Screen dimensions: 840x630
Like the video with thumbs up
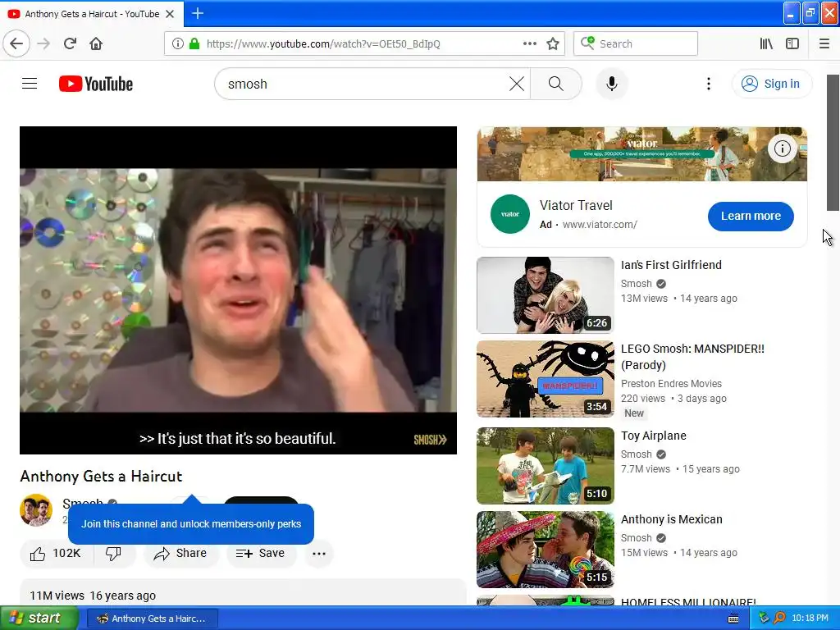tap(57, 554)
